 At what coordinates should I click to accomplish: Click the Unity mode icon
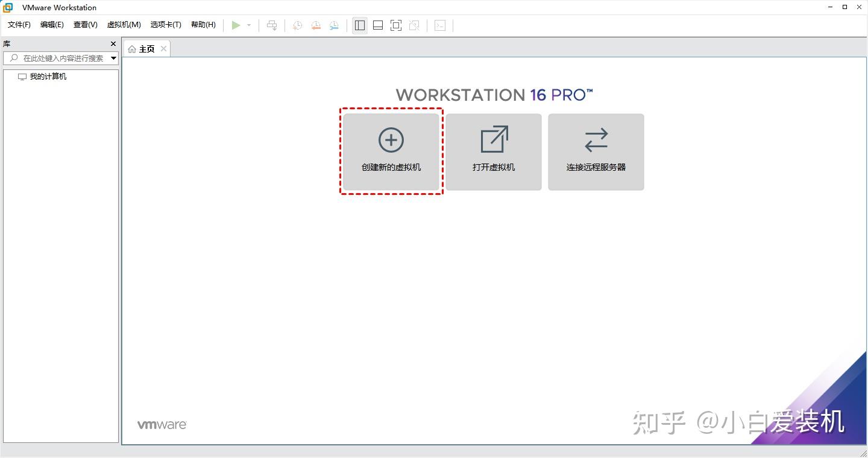[414, 25]
